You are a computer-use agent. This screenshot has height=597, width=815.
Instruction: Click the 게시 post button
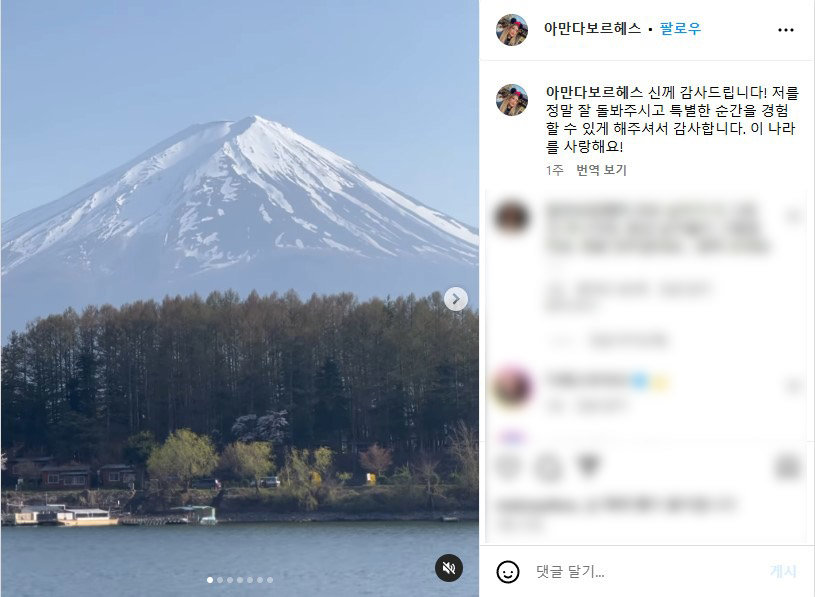(783, 572)
